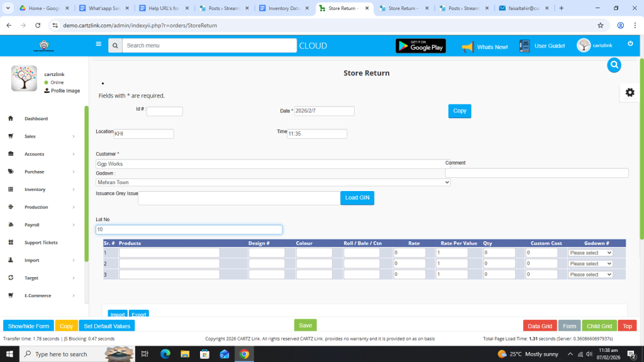Open the User Guide book icon
Image resolution: width=644 pixels, height=362 pixels.
pos(525,46)
